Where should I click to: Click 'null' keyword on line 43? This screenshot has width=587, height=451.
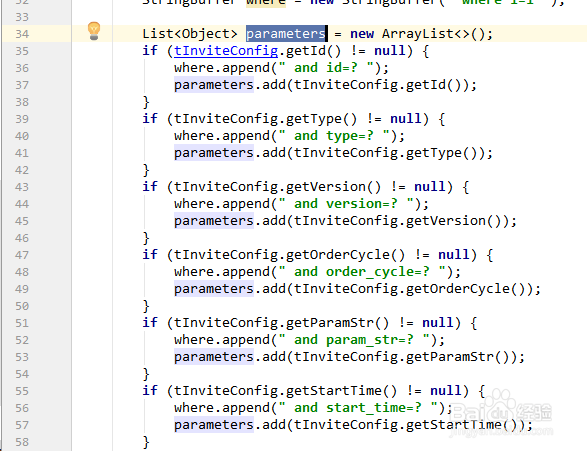click(429, 186)
